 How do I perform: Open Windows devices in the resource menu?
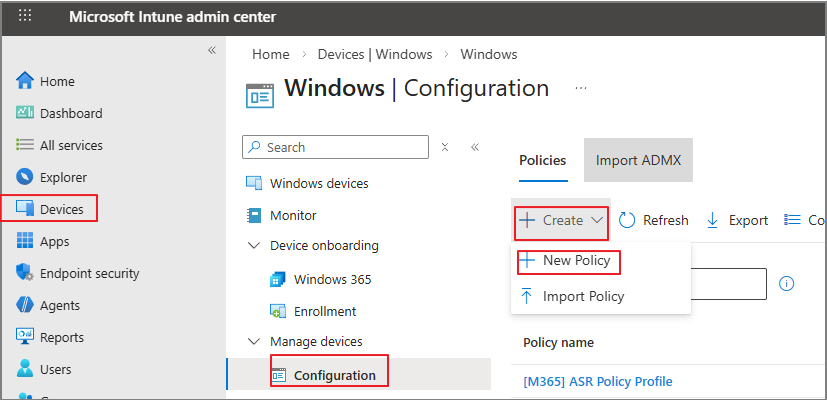319,184
